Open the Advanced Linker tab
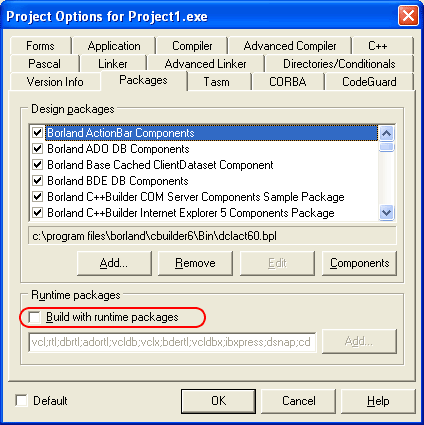The height and width of the screenshot is (425, 424). tap(205, 64)
